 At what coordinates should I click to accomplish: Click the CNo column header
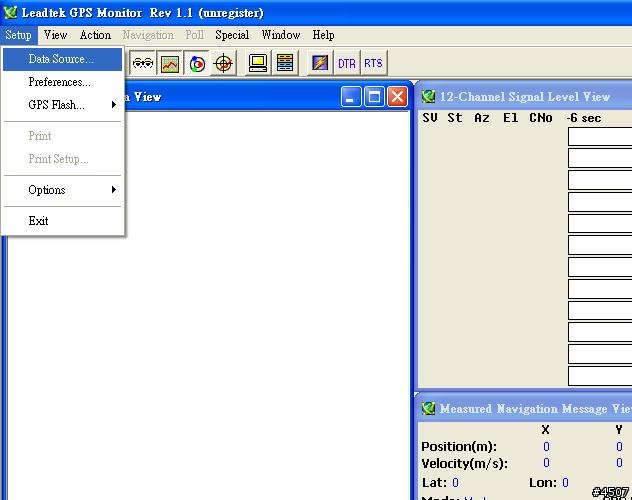click(541, 118)
